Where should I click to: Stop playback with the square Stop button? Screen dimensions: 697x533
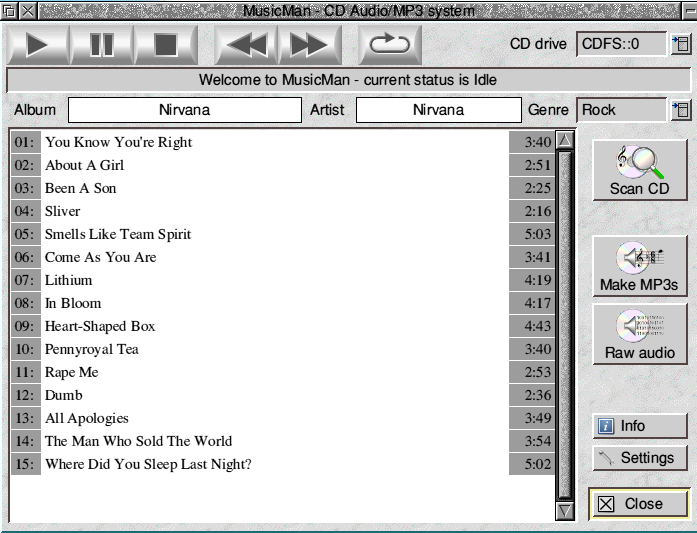(166, 45)
